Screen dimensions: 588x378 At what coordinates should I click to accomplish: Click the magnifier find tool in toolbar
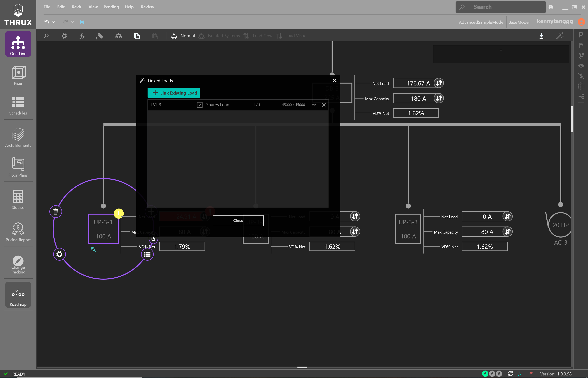tap(46, 36)
